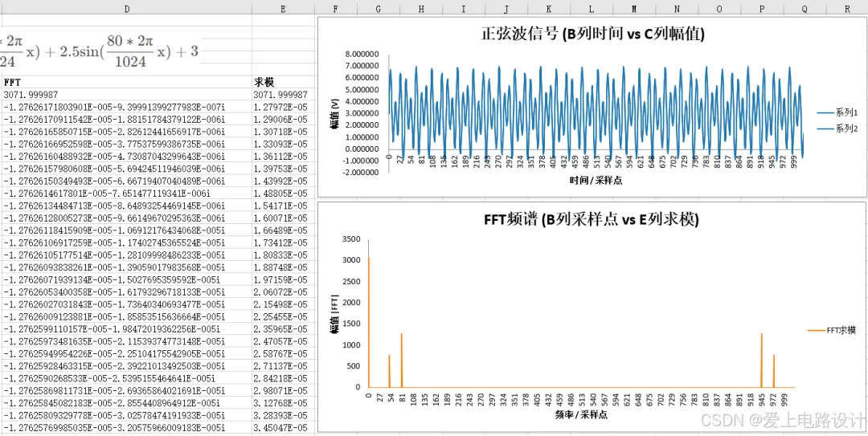This screenshot has height=436, width=868.
Task: Select cell with value 2.35965E-05
Action: click(x=284, y=329)
